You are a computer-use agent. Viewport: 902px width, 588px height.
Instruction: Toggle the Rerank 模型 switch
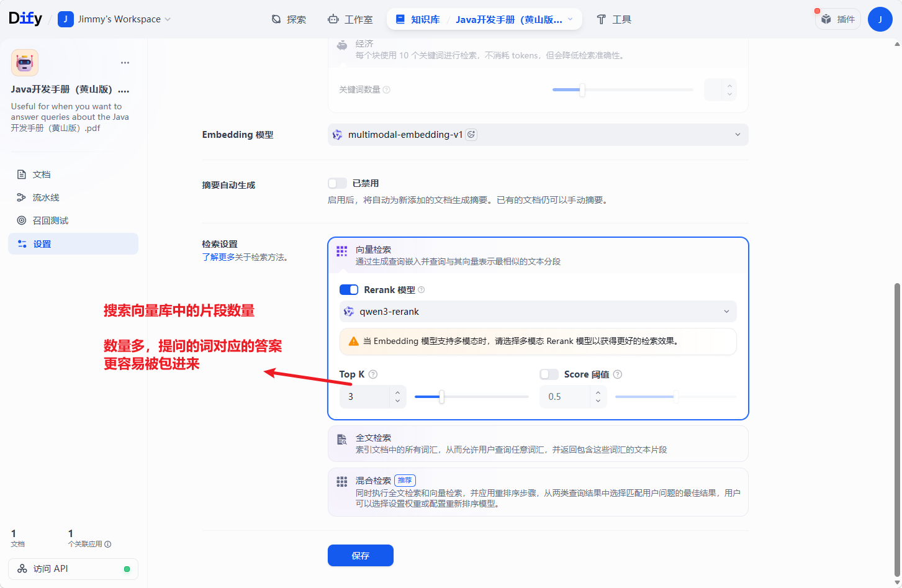[x=349, y=290]
